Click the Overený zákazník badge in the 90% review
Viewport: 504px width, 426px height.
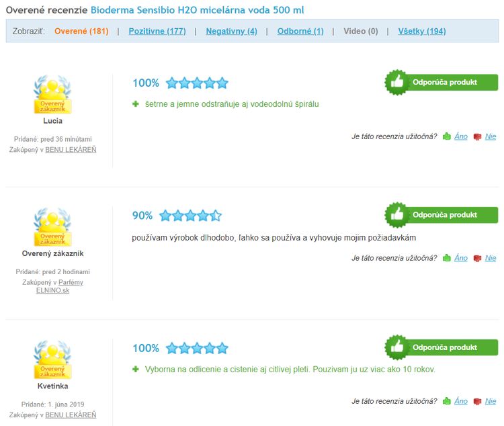pyautogui.click(x=52, y=227)
